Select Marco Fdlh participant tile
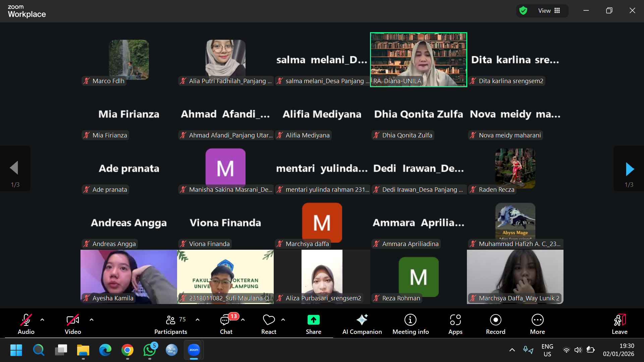 129,60
